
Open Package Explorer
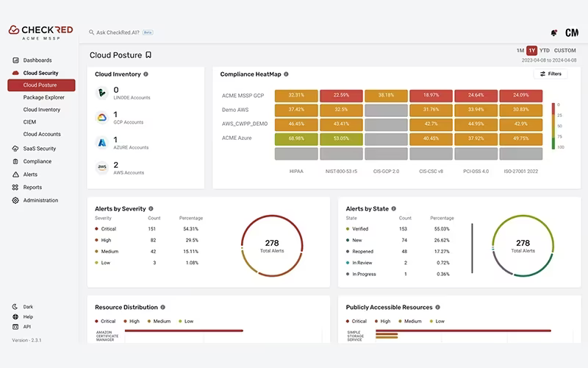(43, 97)
